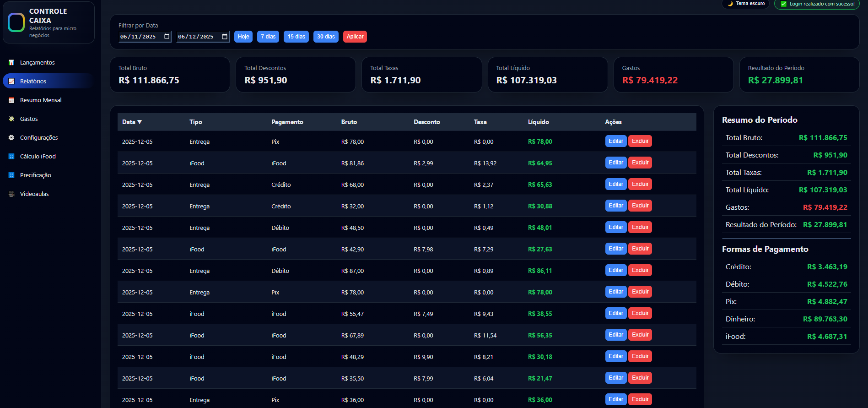Click the Gastos money icon
Image resolution: width=868 pixels, height=408 pixels.
pos(11,119)
